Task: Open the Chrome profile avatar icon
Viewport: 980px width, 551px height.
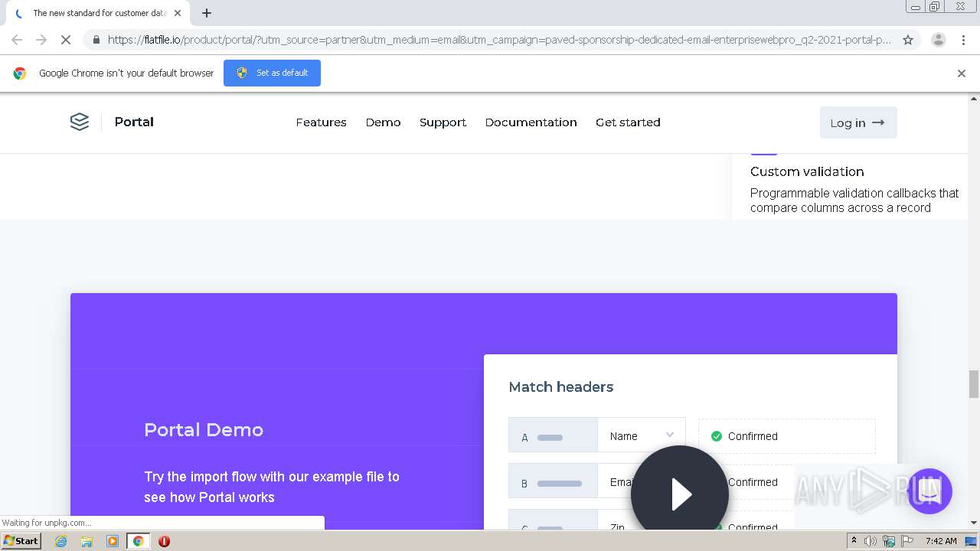Action: [x=938, y=40]
